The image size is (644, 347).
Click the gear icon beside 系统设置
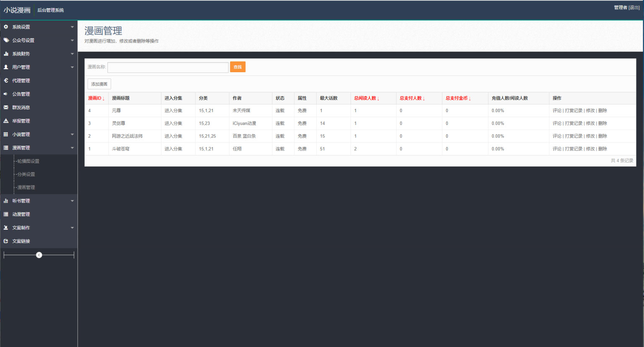coord(6,27)
